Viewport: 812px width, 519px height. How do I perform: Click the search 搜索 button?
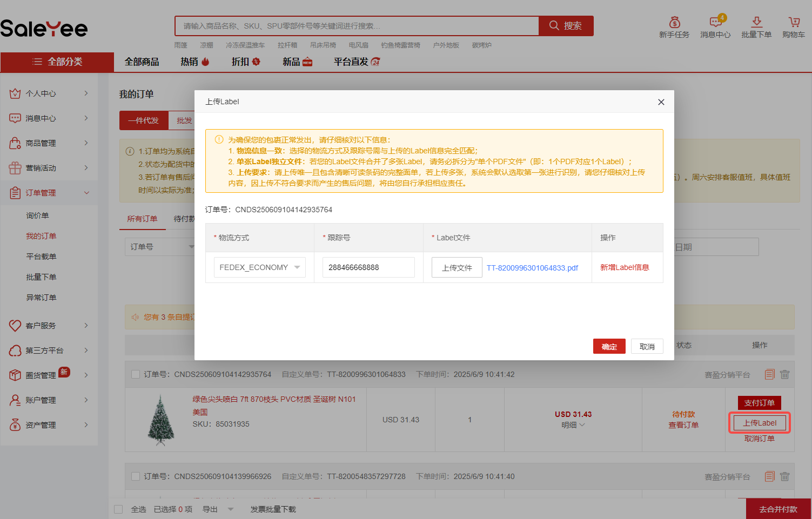coord(566,26)
